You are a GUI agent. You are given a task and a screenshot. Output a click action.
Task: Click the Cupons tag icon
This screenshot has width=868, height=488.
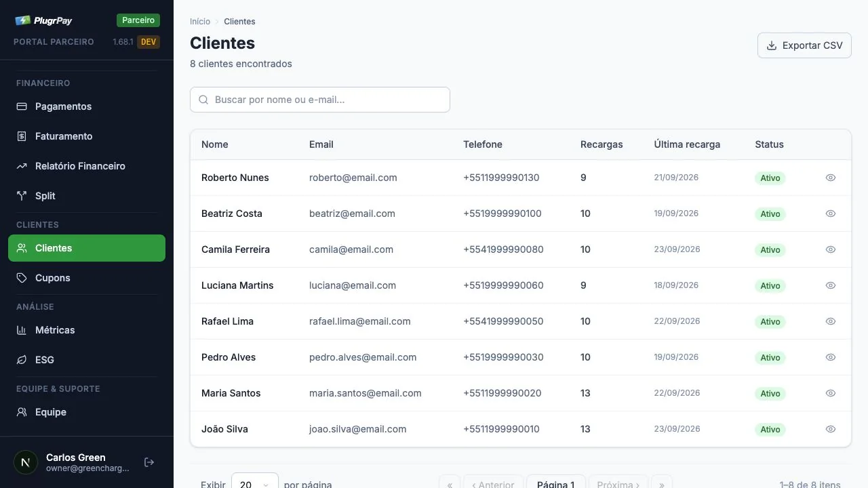point(22,278)
